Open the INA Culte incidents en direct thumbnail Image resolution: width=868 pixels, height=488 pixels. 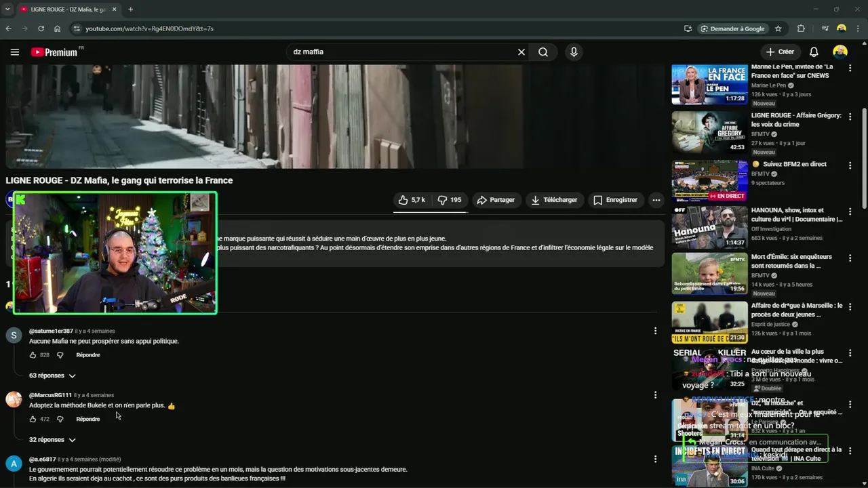709,466
